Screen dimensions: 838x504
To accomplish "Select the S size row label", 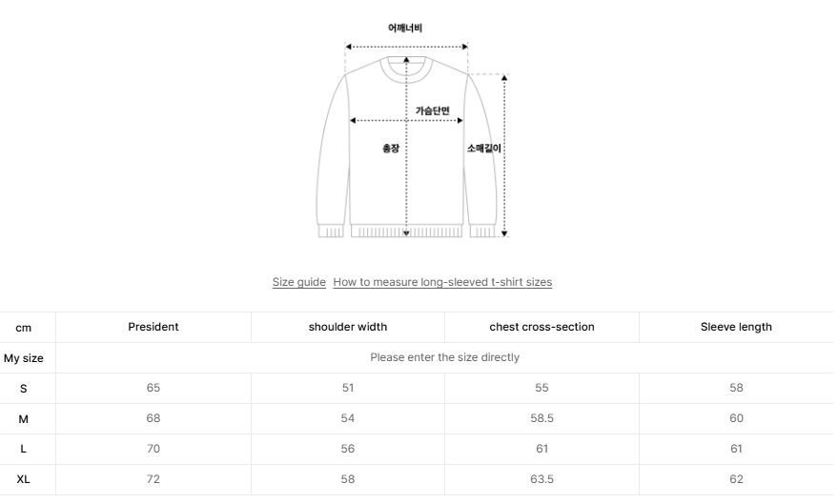I will [24, 388].
